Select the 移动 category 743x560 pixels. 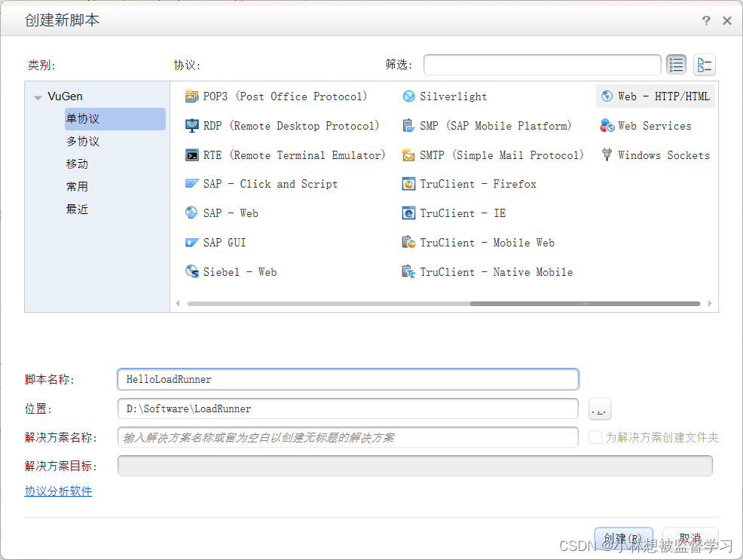pyautogui.click(x=77, y=164)
